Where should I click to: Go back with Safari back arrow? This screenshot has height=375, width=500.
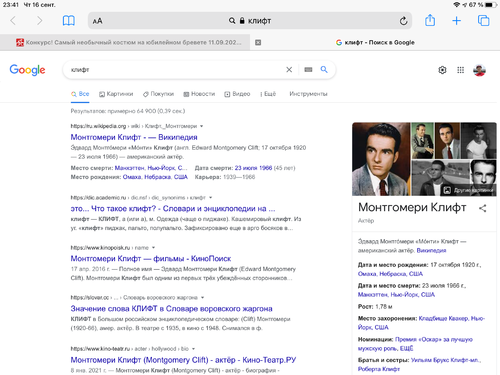(13, 21)
